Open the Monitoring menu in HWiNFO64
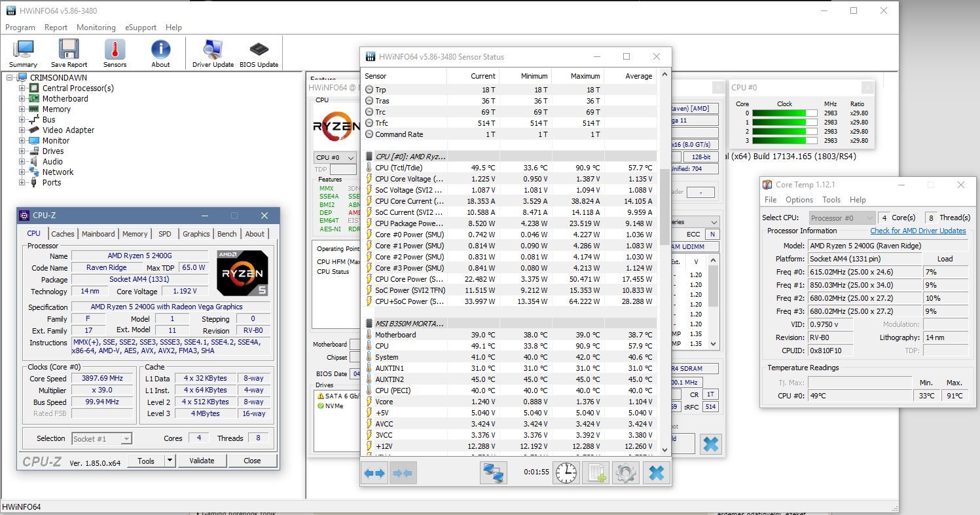 [96, 28]
